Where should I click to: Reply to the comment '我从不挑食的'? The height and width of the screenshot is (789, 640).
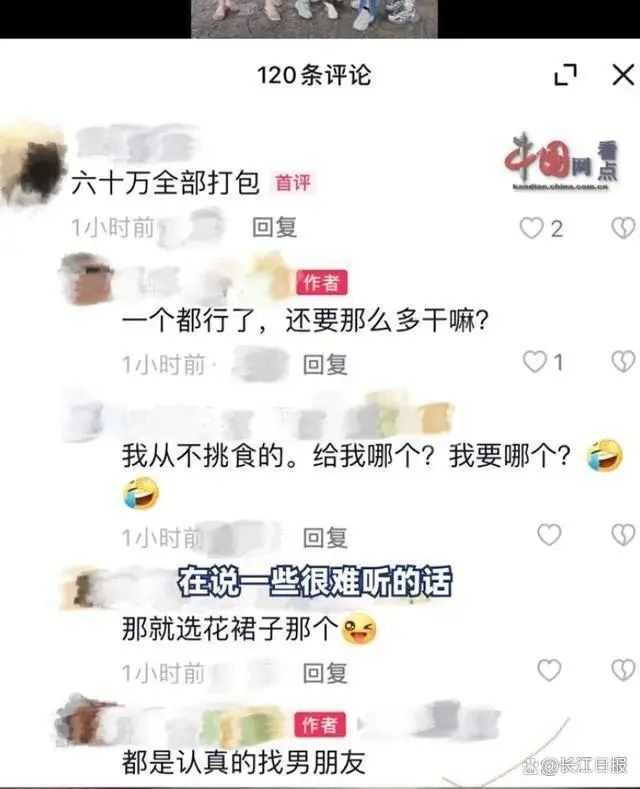[x=325, y=538]
